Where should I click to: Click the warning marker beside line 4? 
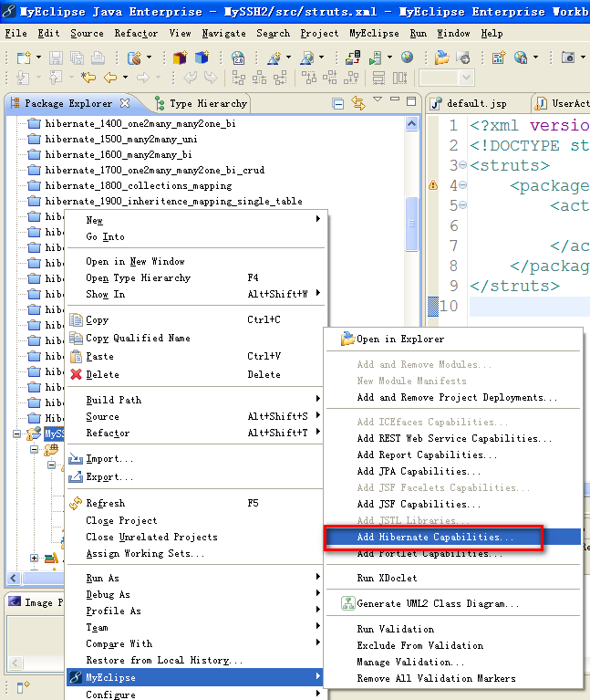click(x=433, y=185)
